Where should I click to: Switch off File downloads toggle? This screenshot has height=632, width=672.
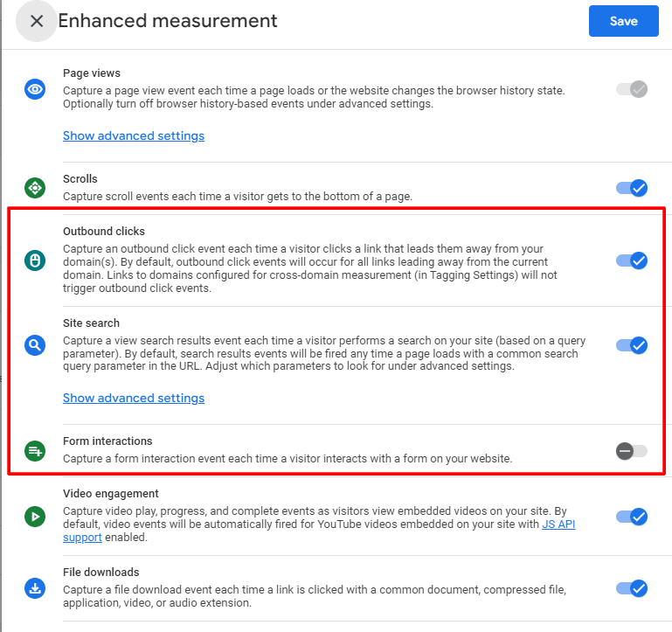[632, 587]
